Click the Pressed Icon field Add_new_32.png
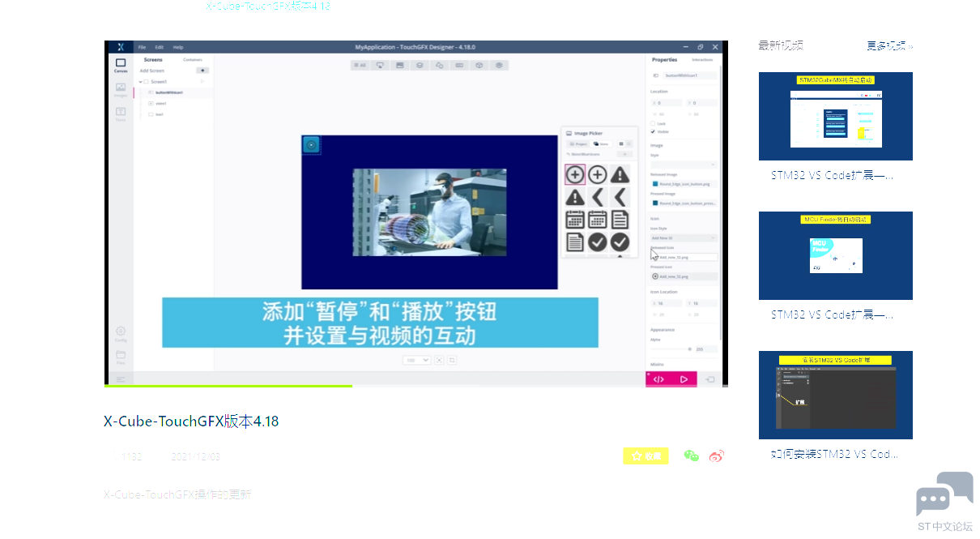The width and height of the screenshot is (980, 539). [x=684, y=276]
